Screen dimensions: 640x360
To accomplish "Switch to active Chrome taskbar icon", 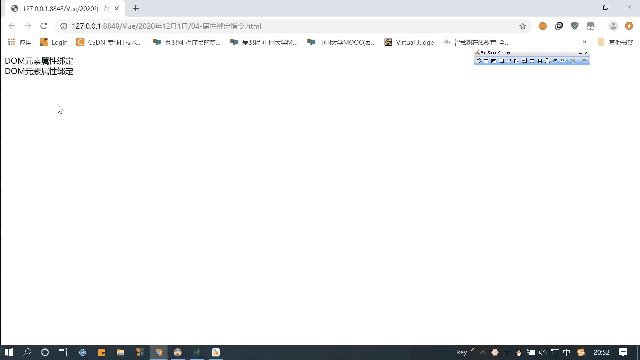I will tap(159, 352).
